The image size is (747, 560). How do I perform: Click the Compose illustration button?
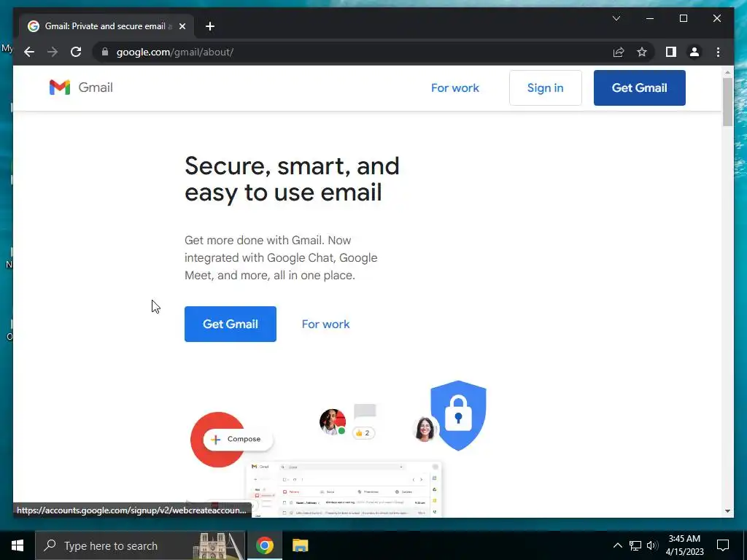tap(238, 439)
